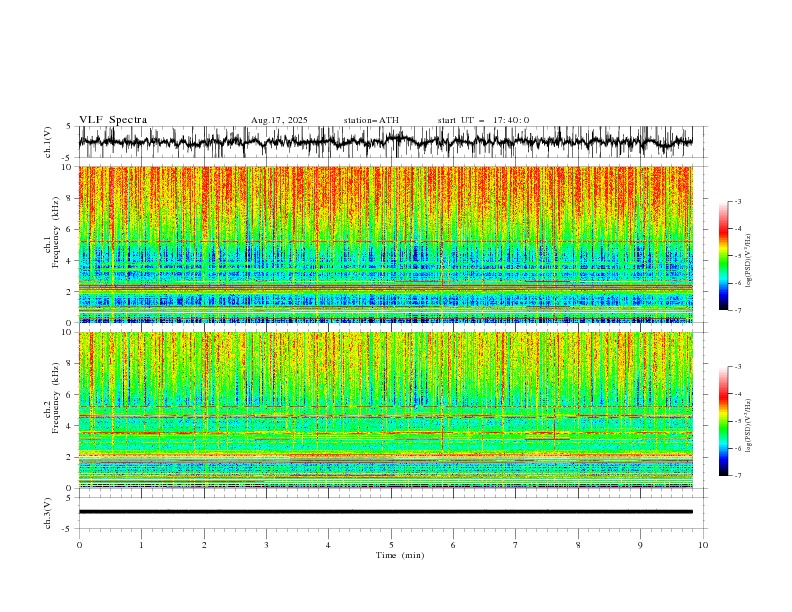
Task: Click the lower color bar 'log(PSD)(V²/Hz)' label
Action: (748, 425)
